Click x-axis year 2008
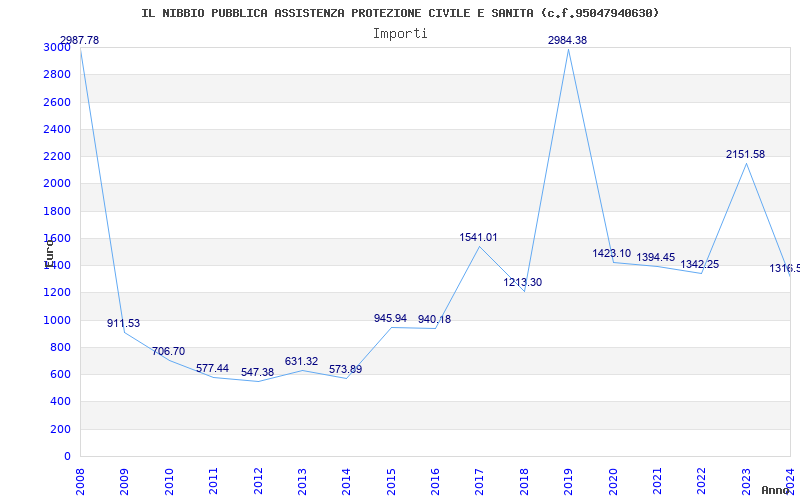This screenshot has width=800, height=500. 80,481
